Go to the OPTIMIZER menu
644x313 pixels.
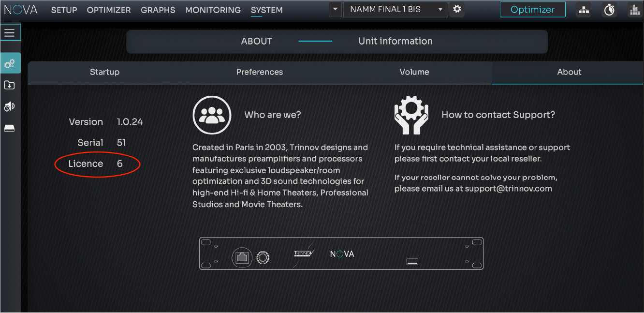click(109, 10)
